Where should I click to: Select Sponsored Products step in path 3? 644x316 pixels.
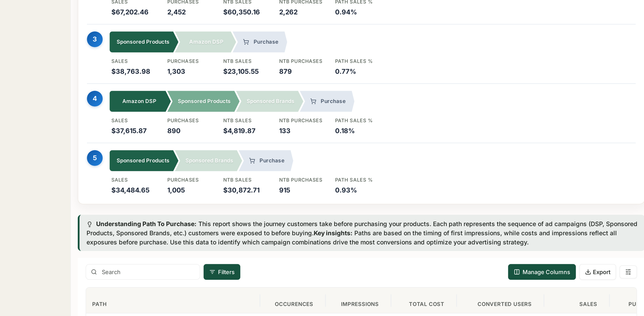[143, 42]
